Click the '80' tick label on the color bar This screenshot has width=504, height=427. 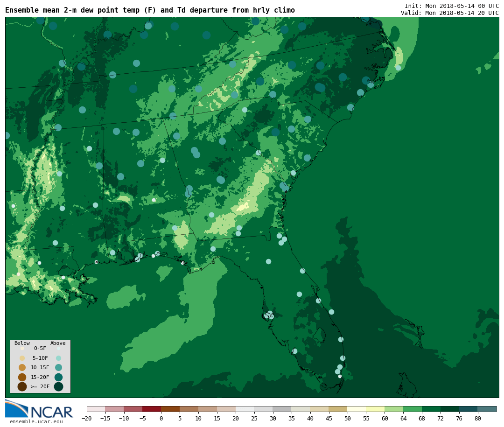[x=478, y=418]
